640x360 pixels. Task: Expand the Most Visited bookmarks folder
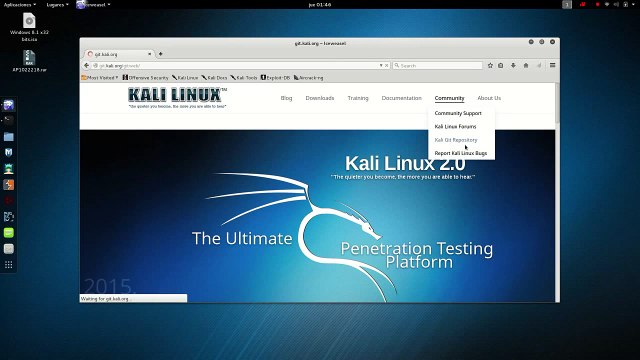click(x=100, y=78)
